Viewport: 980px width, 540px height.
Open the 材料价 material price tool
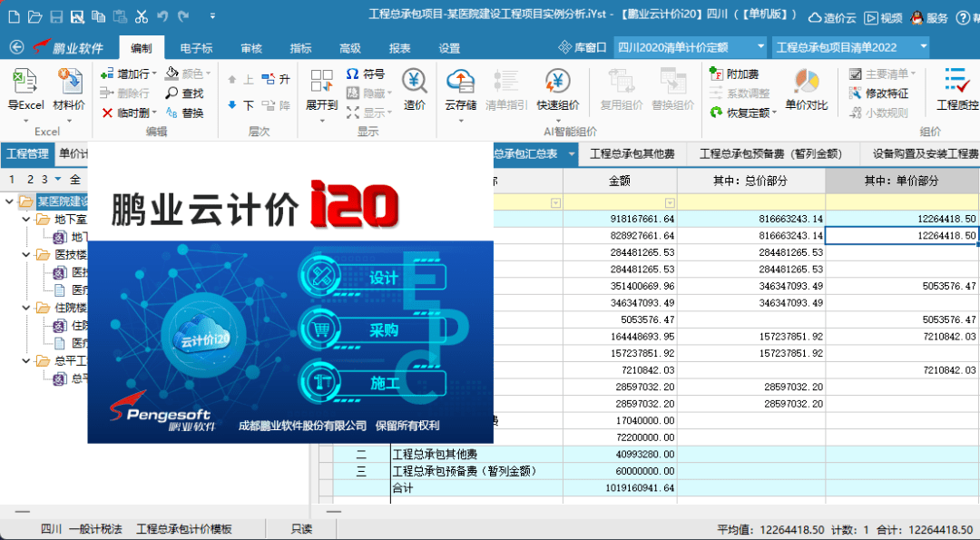(x=69, y=83)
